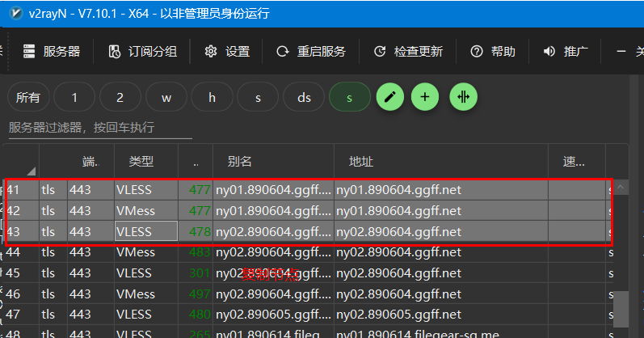This screenshot has height=338, width=644.
Task: Click 重启服务 to restart service
Action: click(x=311, y=52)
